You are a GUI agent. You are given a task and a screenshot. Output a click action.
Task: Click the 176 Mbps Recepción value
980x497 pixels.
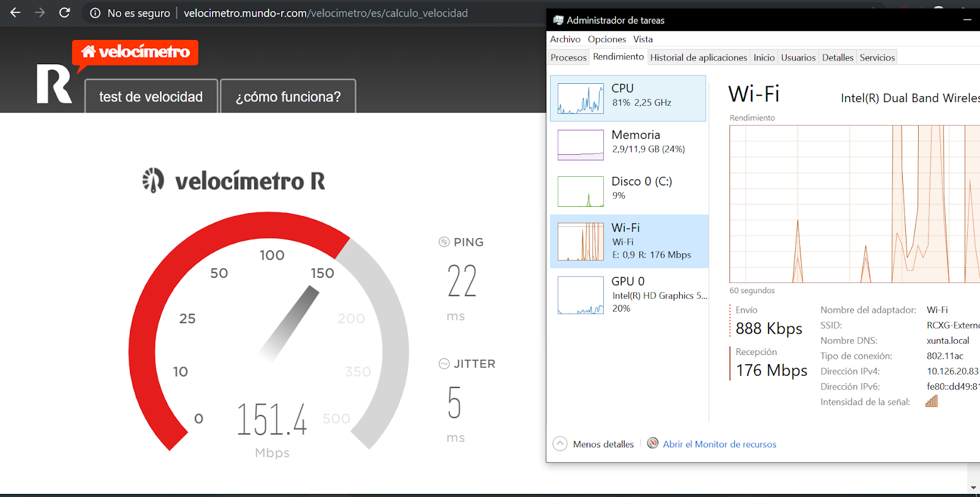[x=772, y=370]
